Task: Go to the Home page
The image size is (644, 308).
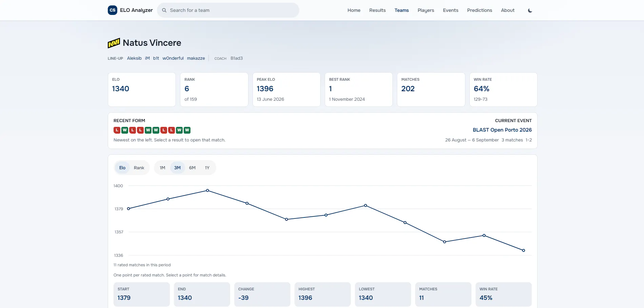Action: (x=354, y=10)
